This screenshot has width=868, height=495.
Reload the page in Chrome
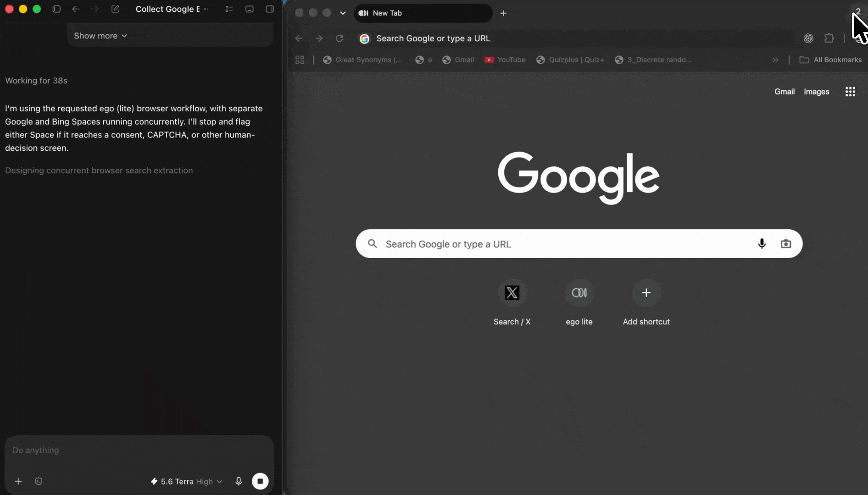[x=339, y=38]
